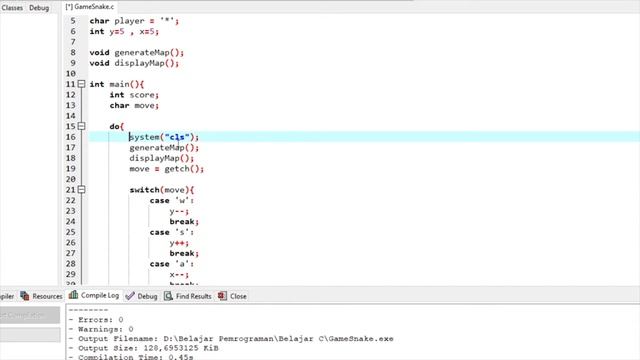
Task: Click the 'int y=5 , x=5;' line
Action: point(124,31)
